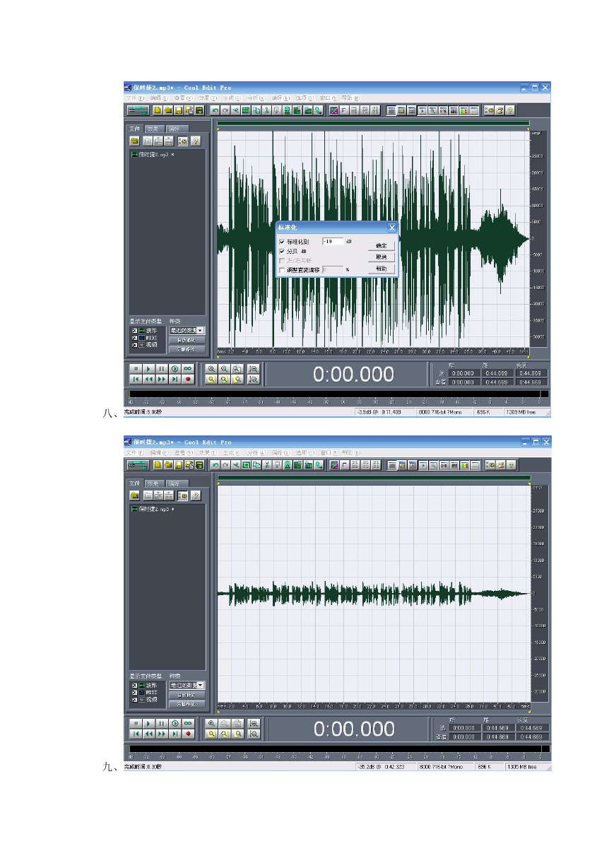Start recording with the red dot, upper window
The image size is (614, 868).
pyautogui.click(x=189, y=379)
